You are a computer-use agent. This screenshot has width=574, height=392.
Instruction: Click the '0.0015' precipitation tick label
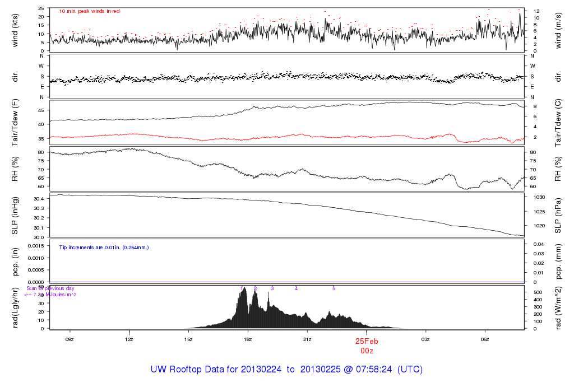pos(36,246)
